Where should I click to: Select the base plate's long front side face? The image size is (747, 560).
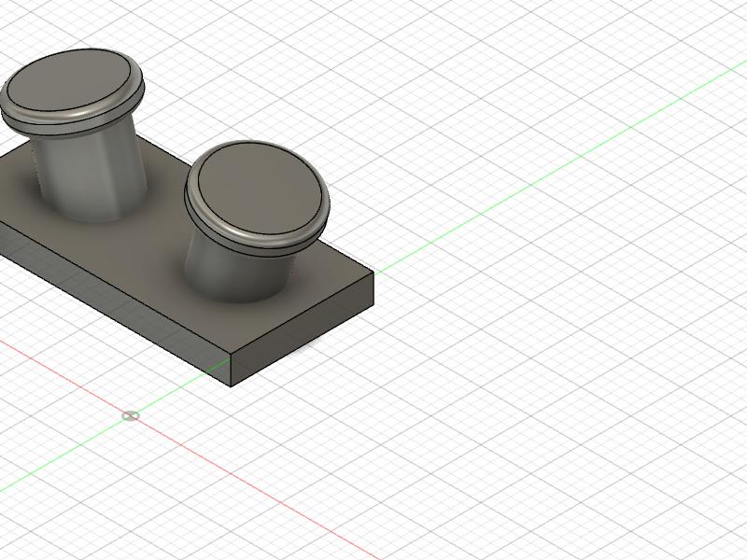(x=114, y=305)
